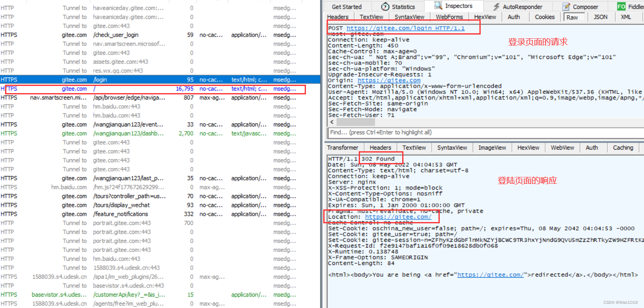Switch to the Cookies request tab
This screenshot has width=644, height=308.
(x=545, y=17)
